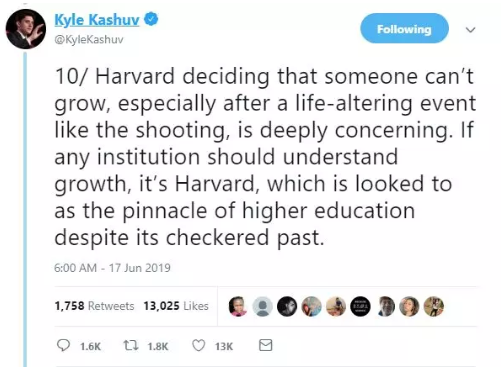
Task: Like the tweet with heart icon
Action: tap(199, 345)
